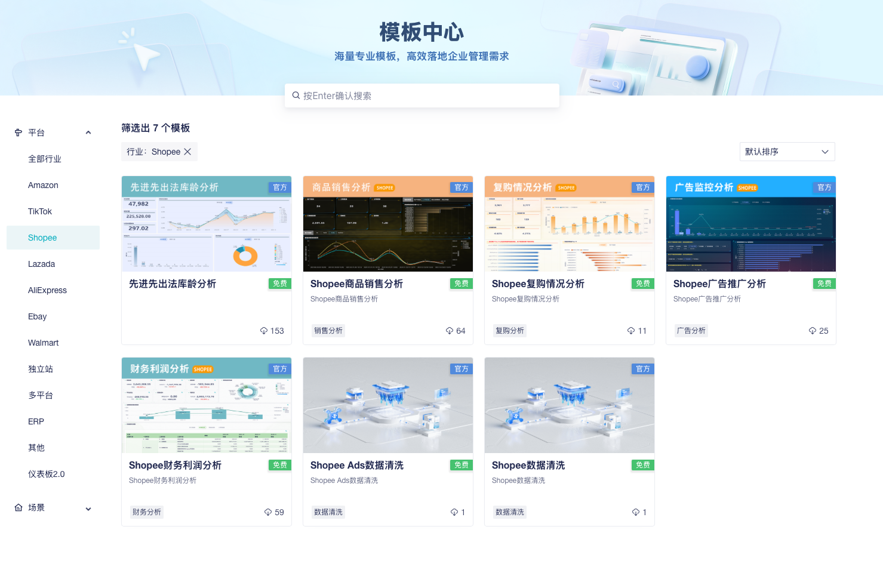The height and width of the screenshot is (588, 883).
Task: Click download icon on Shopee广告推广分析 card
Action: click(x=813, y=331)
